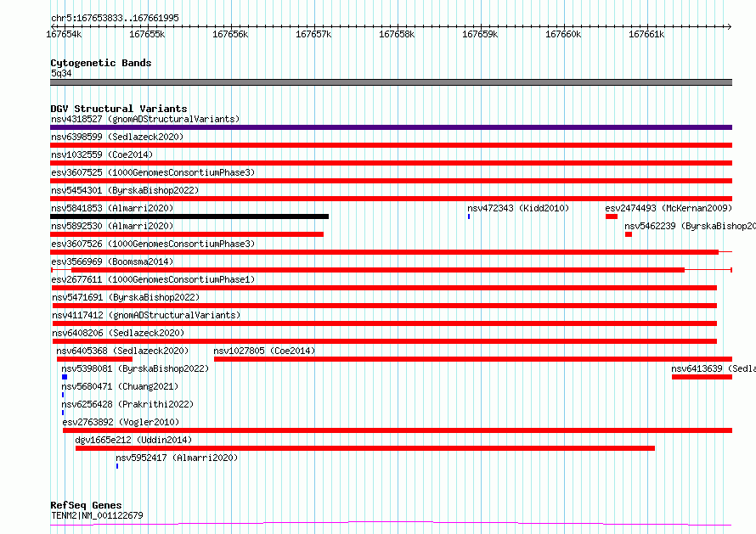Viewport: 756px width, 534px height.
Task: Click nsv5471691 (ByrskaBishop2022) label
Action: click(126, 297)
